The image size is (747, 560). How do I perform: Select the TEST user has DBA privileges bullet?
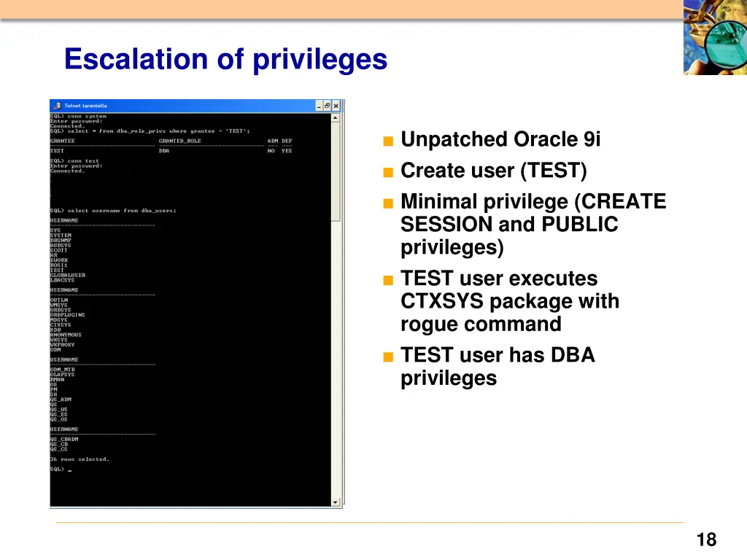tap(498, 366)
